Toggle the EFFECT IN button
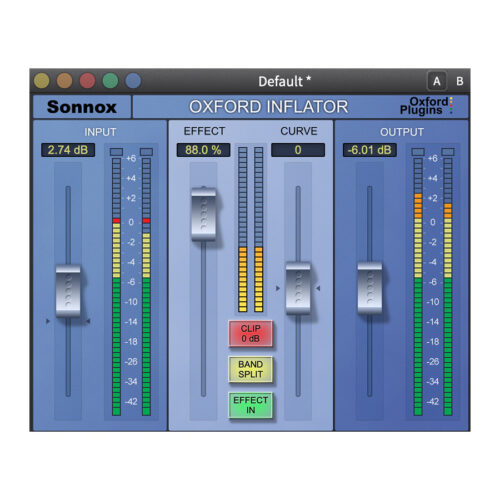Viewport: 500px width, 500px height. point(251,405)
